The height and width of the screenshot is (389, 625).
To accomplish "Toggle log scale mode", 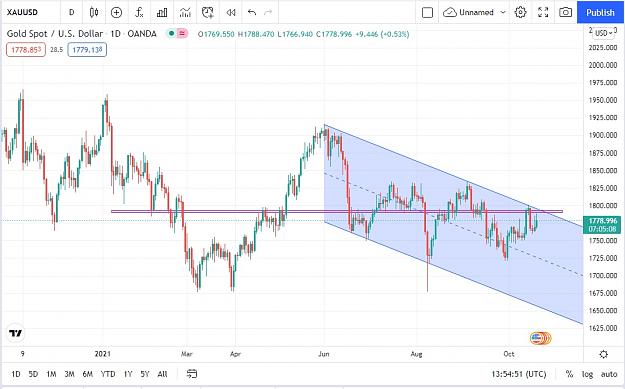I will 588,374.
